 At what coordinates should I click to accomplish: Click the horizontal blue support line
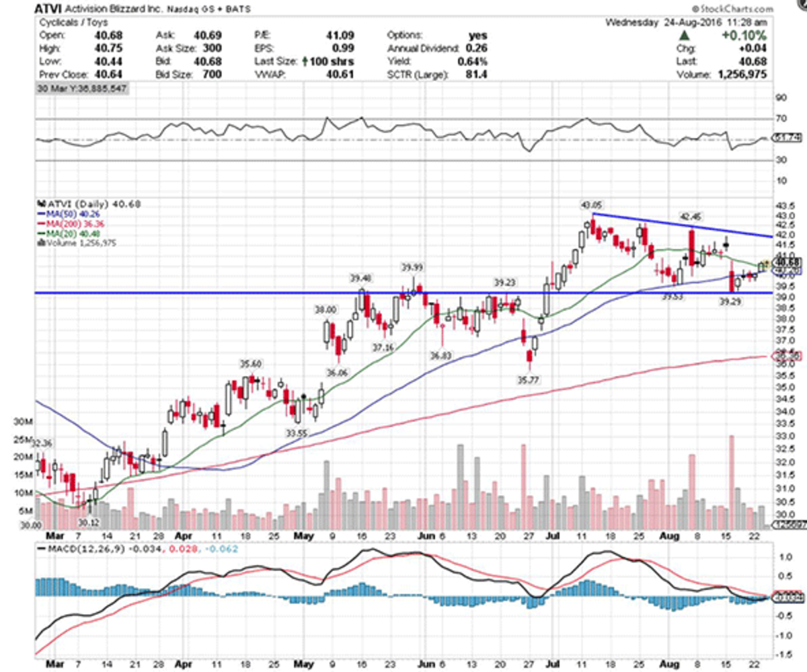tap(402, 293)
